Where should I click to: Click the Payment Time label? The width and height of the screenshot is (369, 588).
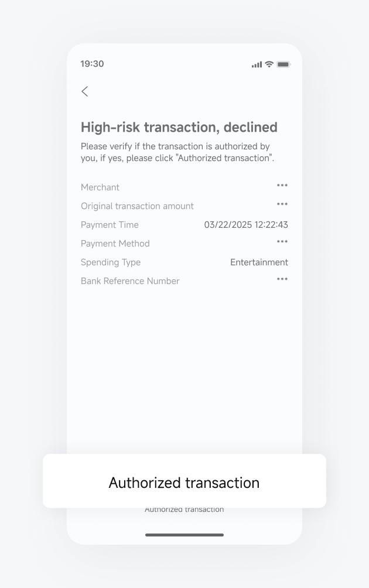click(110, 225)
